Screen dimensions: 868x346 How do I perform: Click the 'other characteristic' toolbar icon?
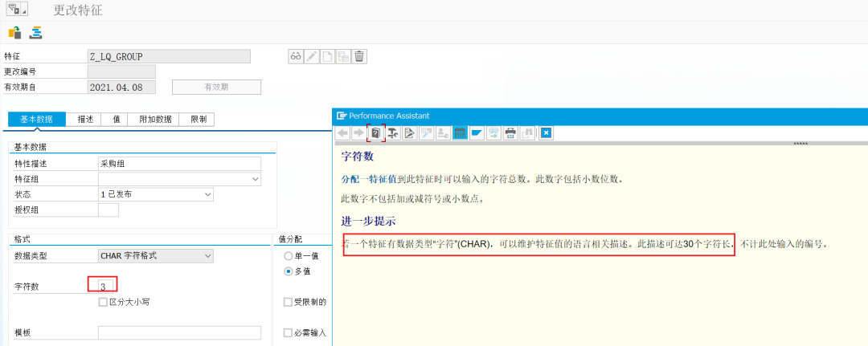(x=15, y=33)
